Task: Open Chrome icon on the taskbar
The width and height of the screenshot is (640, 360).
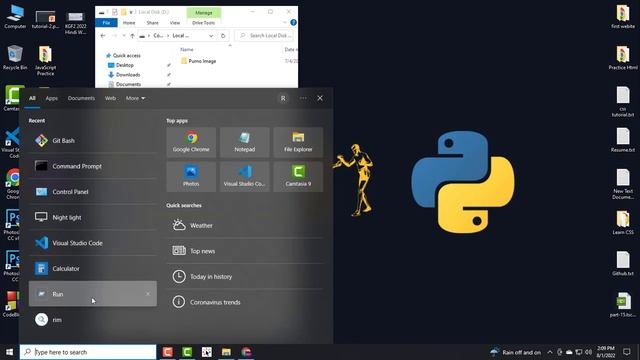Action: [246, 352]
